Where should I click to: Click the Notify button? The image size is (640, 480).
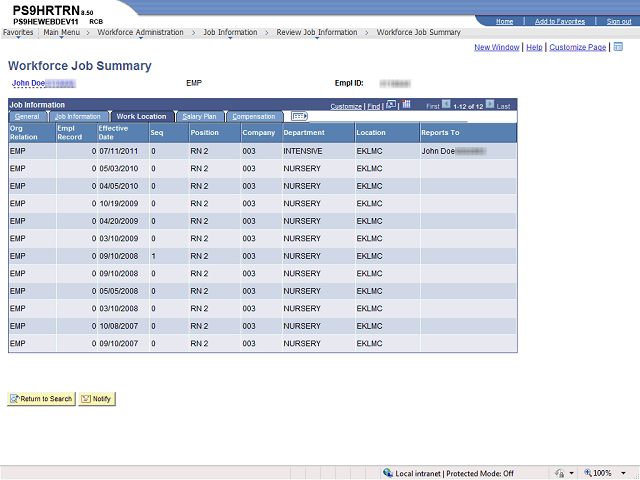pos(97,399)
